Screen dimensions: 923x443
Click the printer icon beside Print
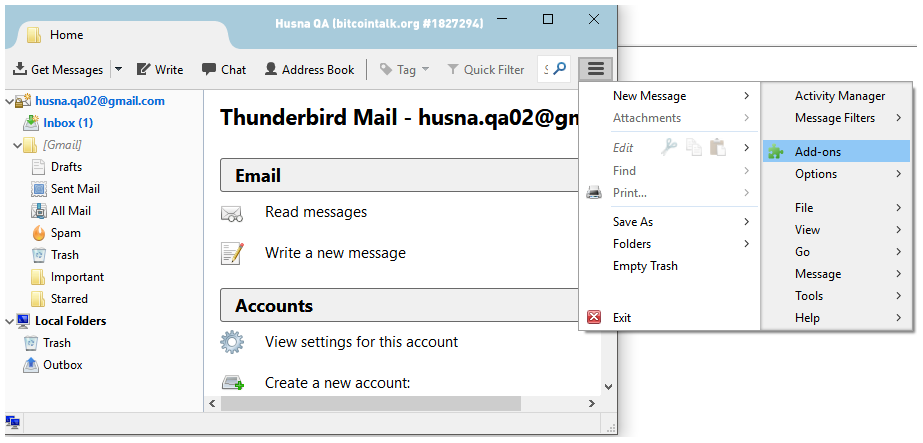click(594, 192)
